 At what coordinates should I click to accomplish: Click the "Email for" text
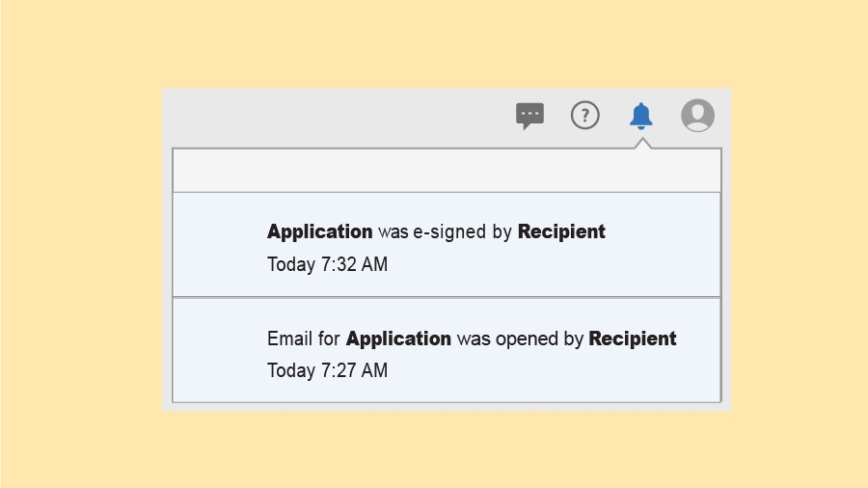pos(304,339)
